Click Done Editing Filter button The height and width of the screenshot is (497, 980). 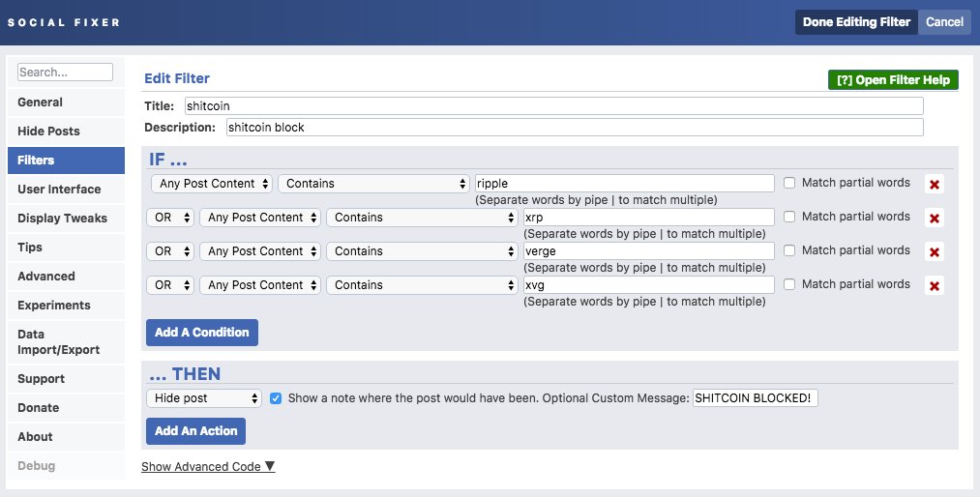(x=856, y=22)
